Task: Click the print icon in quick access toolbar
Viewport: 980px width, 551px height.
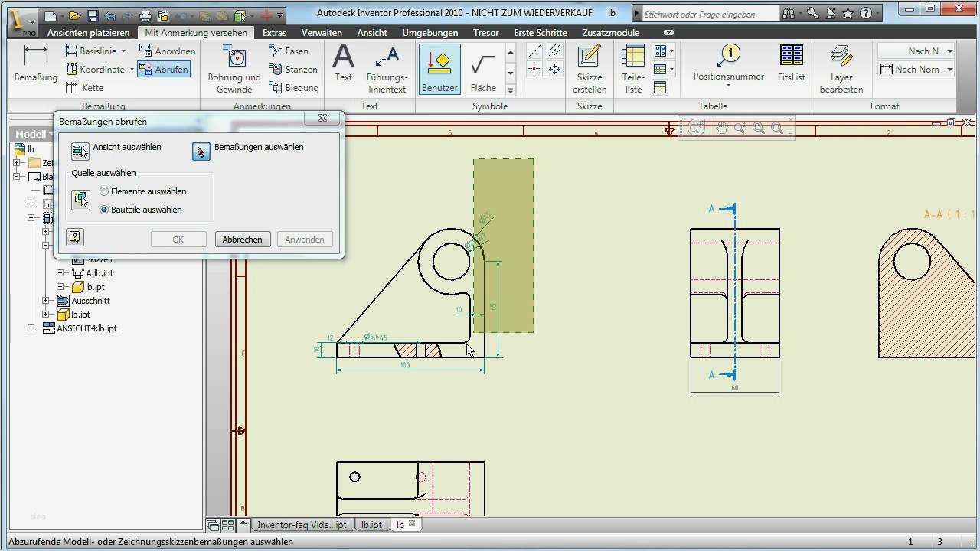Action: coord(146,15)
